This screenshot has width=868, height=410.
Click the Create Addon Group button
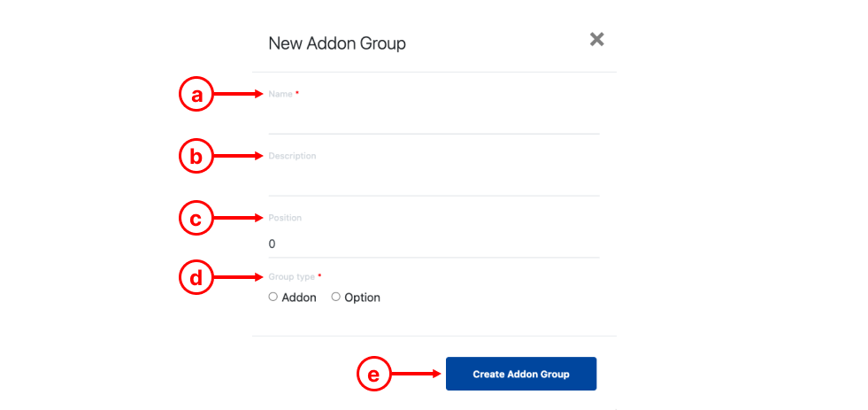[x=521, y=374]
